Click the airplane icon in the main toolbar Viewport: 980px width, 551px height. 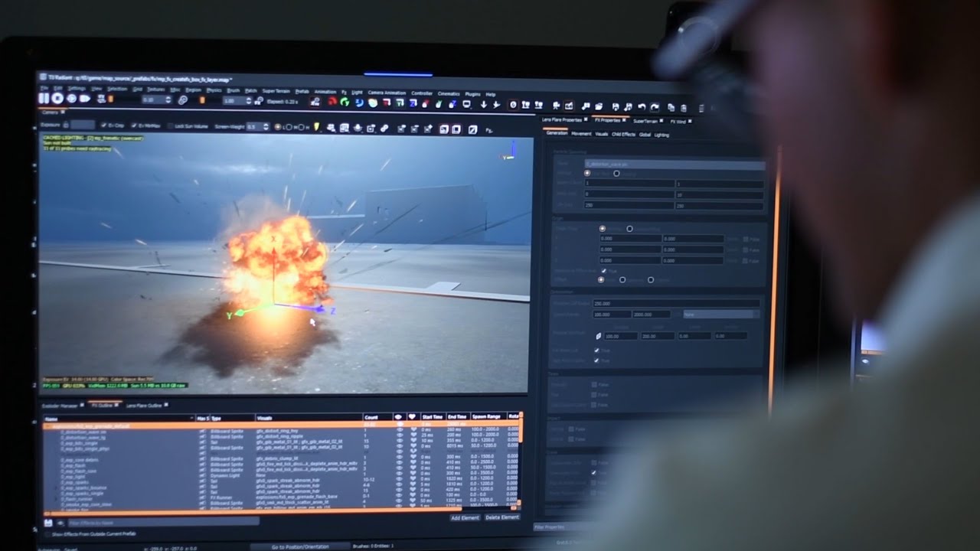[496, 105]
